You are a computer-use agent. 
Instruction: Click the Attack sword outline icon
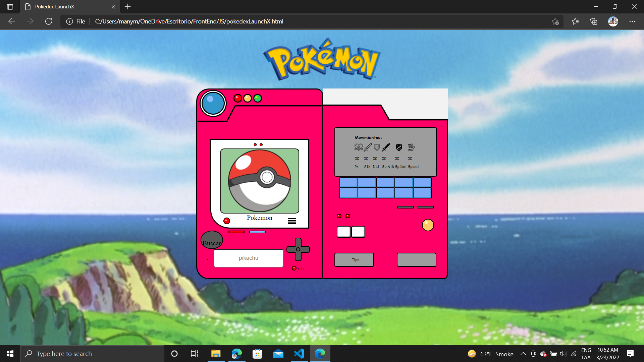click(368, 147)
